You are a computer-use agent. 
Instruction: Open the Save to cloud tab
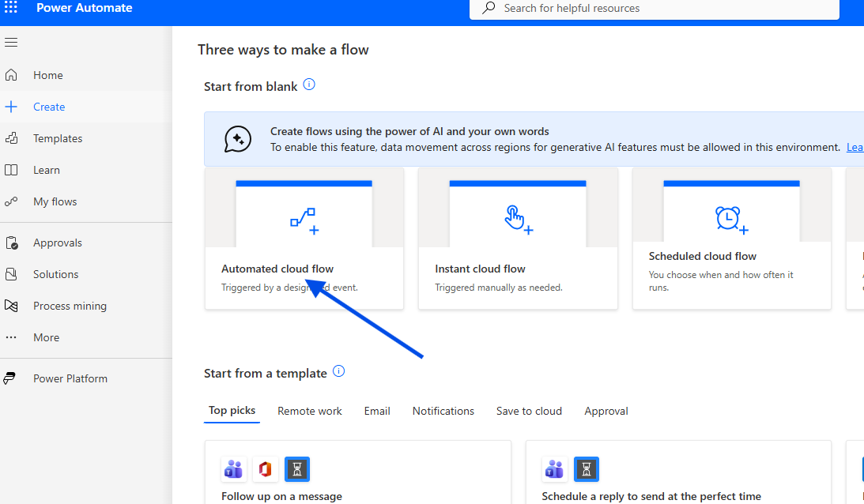coord(529,411)
